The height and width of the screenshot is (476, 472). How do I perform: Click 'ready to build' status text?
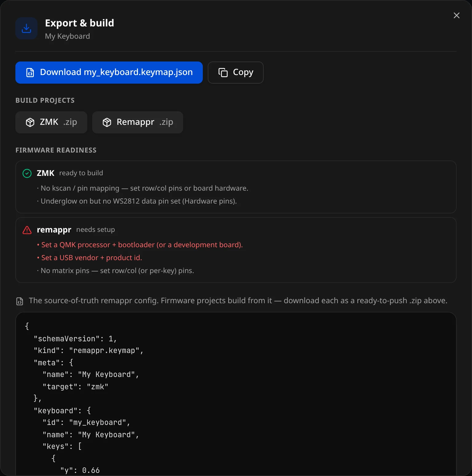coord(81,173)
